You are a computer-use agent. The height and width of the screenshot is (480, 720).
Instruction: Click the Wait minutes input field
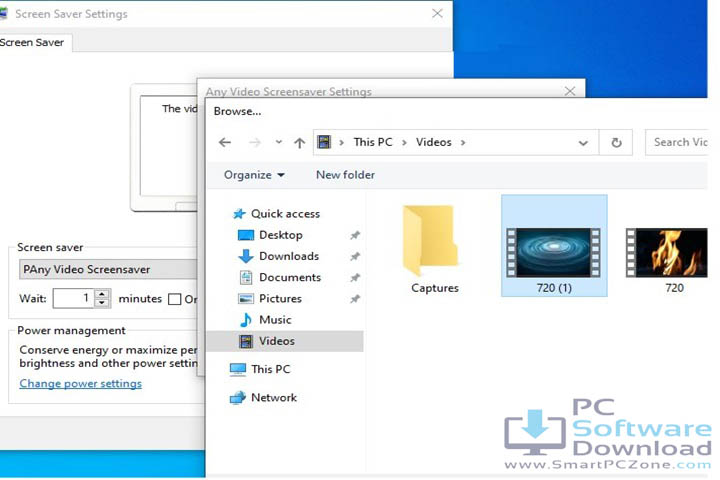pyautogui.click(x=73, y=299)
